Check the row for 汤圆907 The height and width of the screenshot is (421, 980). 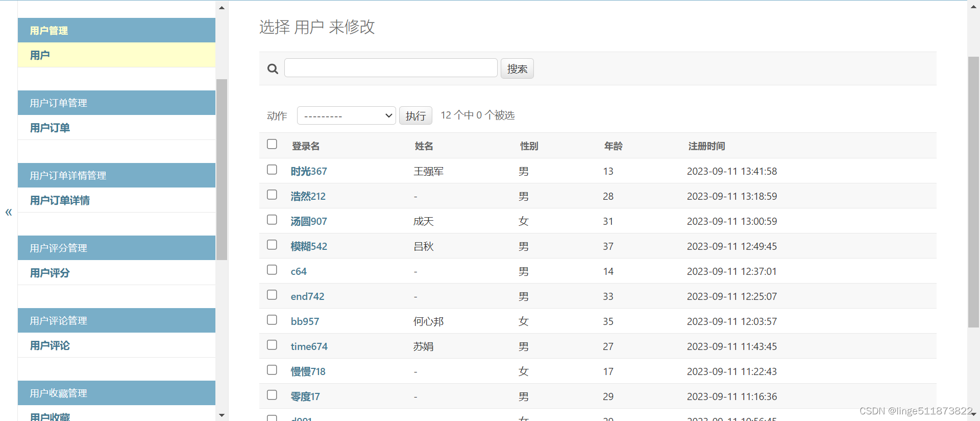pyautogui.click(x=272, y=219)
